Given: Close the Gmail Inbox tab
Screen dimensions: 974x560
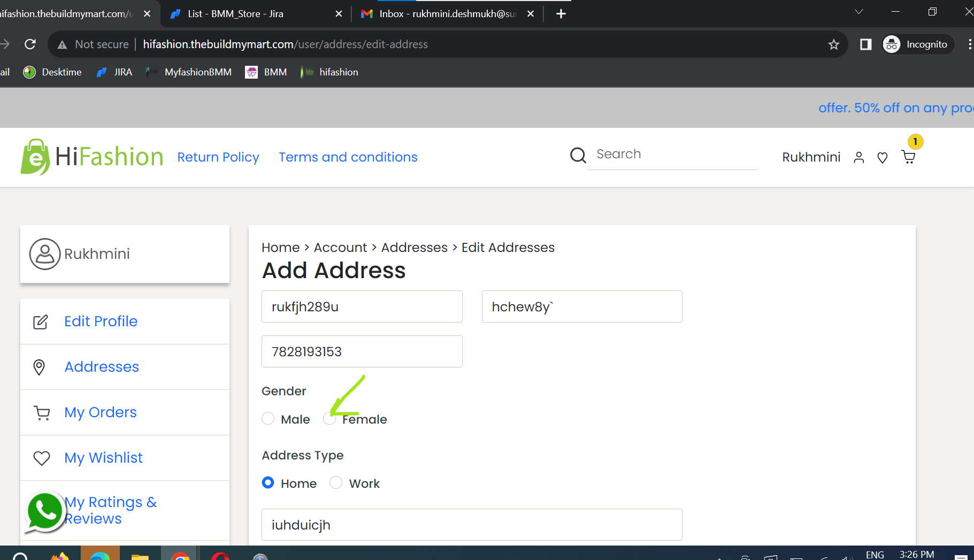Looking at the screenshot, I should [x=530, y=14].
